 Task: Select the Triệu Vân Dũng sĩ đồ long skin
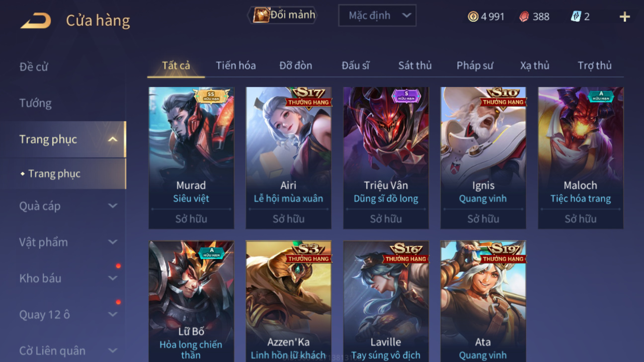(x=386, y=158)
